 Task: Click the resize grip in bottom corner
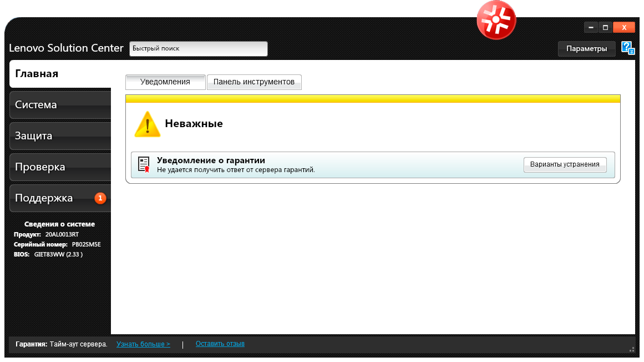click(632, 349)
